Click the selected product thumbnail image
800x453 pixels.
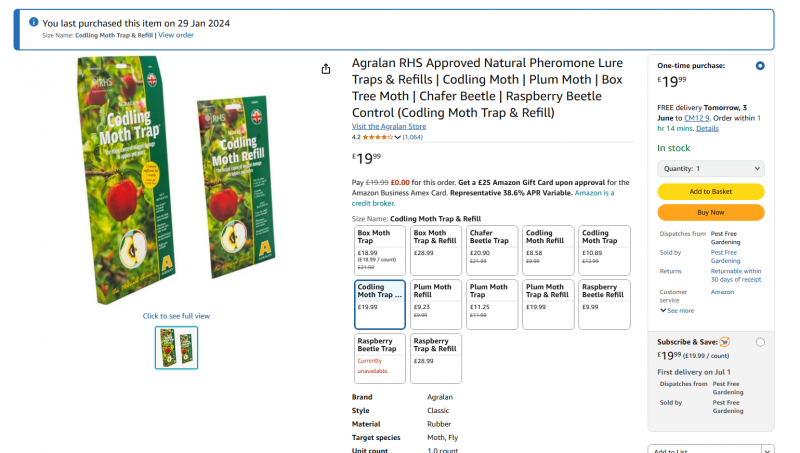point(176,347)
